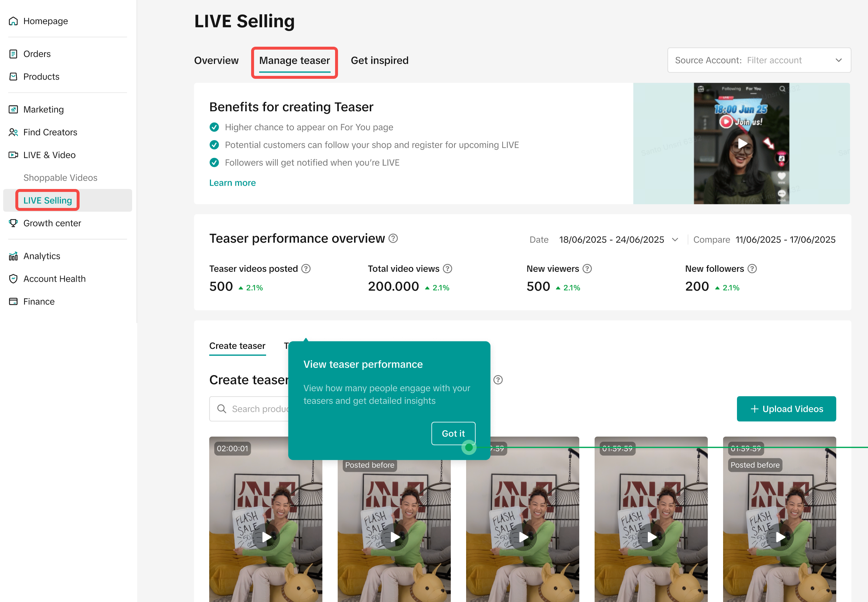The width and height of the screenshot is (868, 602).
Task: Click help icon beside Teaser performance overview
Action: point(393,238)
